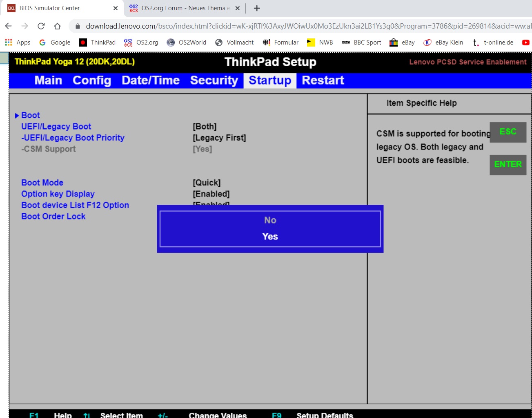Viewport: 532px width, 418px height.
Task: Switch to the Main BIOS tab
Action: (48, 80)
